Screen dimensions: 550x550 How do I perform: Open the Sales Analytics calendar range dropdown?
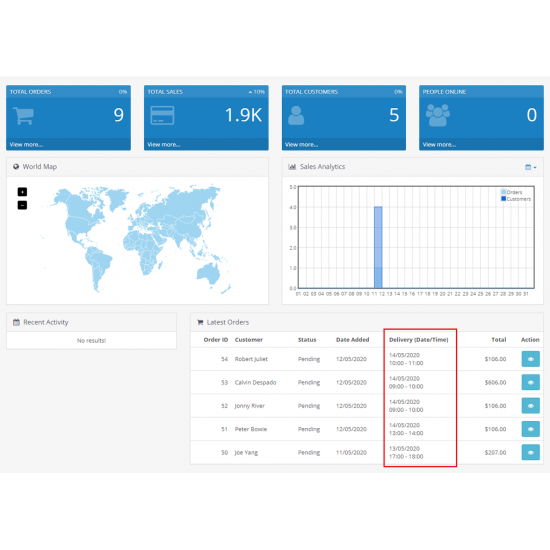click(530, 167)
